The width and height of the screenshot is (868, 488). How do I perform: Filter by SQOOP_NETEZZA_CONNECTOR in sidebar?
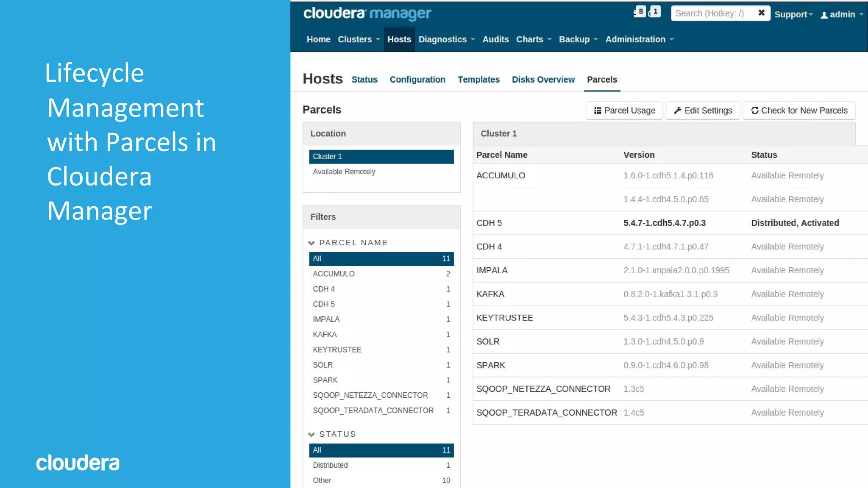click(x=381, y=395)
